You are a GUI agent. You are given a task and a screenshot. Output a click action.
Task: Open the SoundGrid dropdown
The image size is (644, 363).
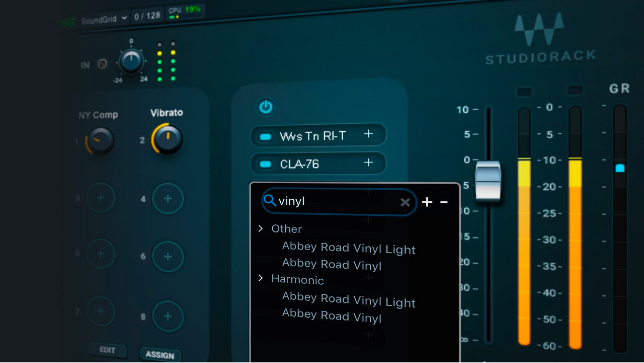tap(104, 19)
